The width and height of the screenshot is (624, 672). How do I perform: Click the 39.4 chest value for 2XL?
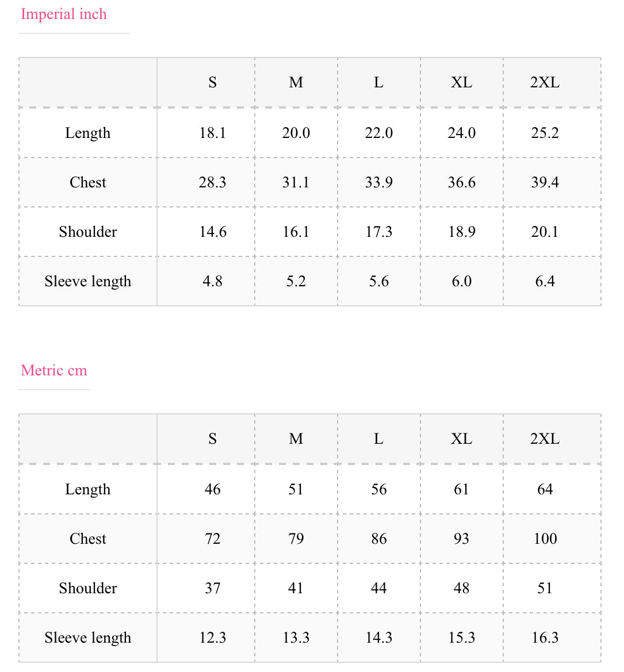click(545, 183)
